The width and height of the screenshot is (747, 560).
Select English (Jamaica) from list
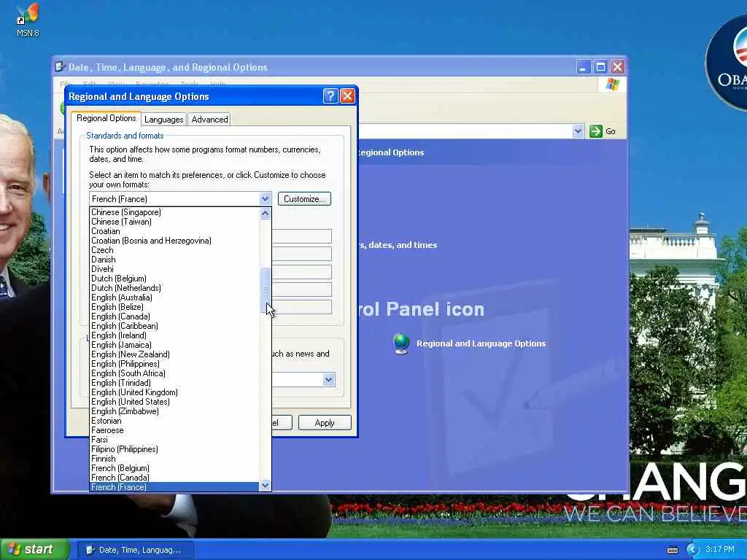tap(174, 345)
